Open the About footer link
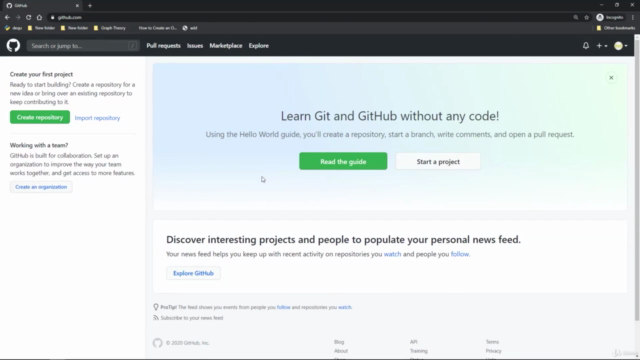 click(341, 351)
